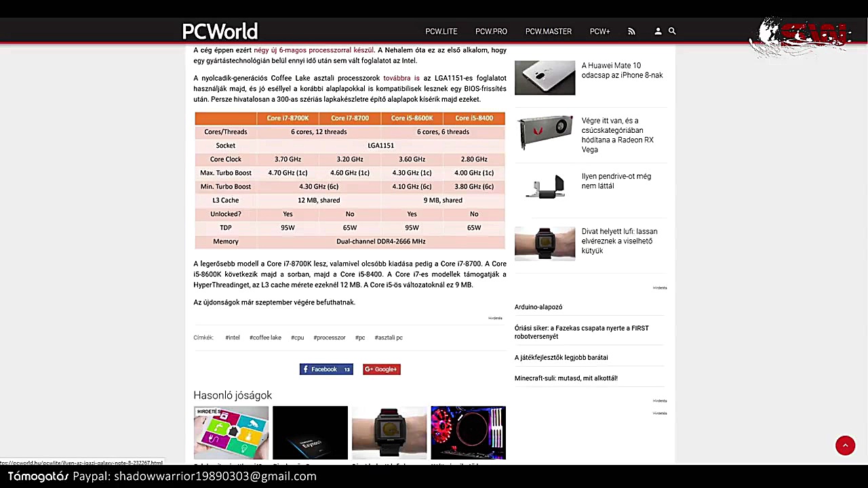Click the Core i5-8400 column header
The height and width of the screenshot is (488, 868).
click(x=474, y=118)
